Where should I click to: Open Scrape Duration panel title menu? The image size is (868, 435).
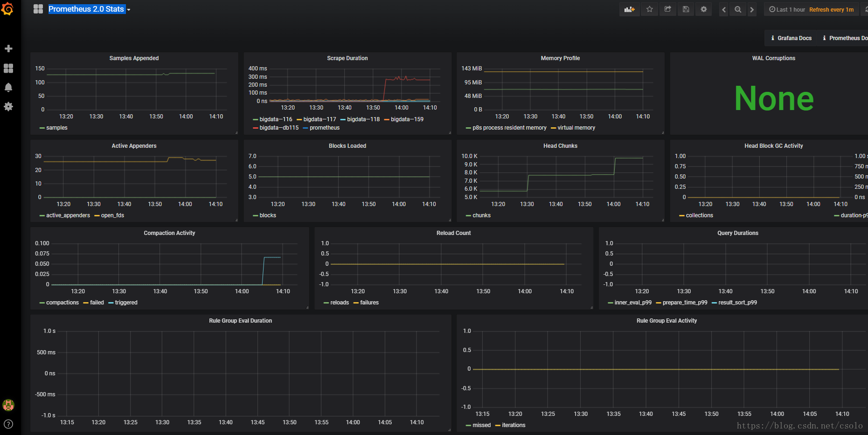(347, 58)
